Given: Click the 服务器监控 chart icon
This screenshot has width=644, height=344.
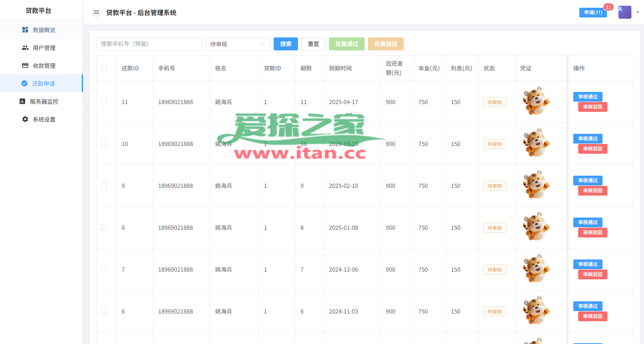Looking at the screenshot, I should (x=22, y=101).
